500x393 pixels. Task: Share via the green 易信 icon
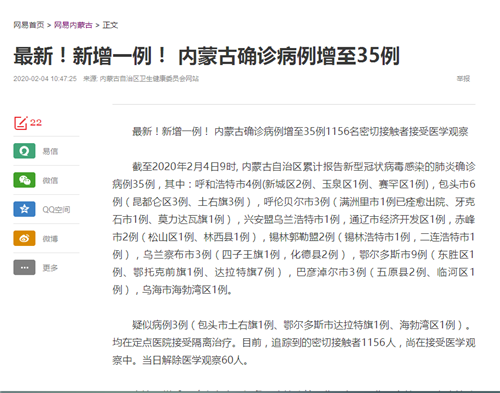pos(24,151)
